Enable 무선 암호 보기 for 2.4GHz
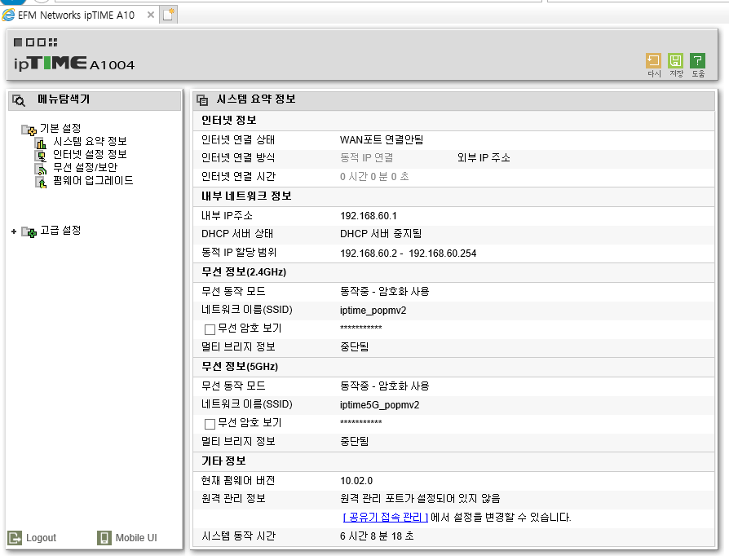729x560 pixels. [210, 329]
